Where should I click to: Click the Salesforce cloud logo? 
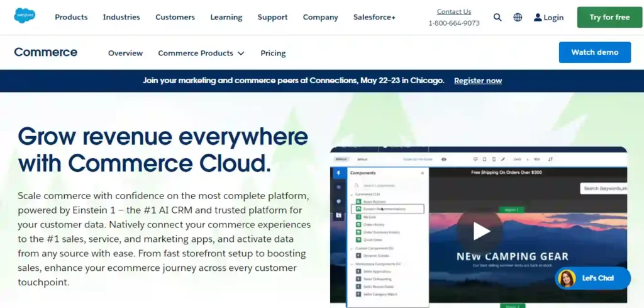coord(25,16)
